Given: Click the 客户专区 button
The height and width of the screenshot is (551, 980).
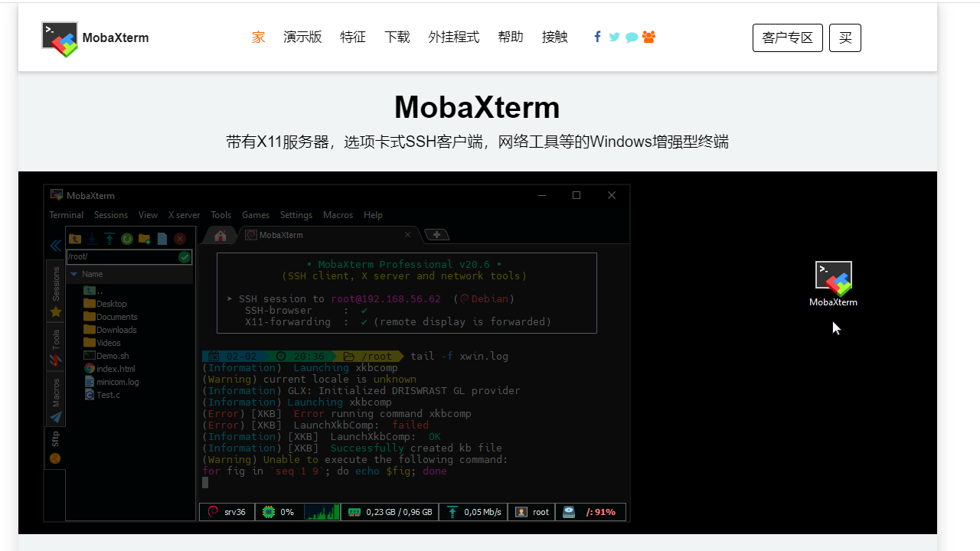Looking at the screenshot, I should [787, 37].
